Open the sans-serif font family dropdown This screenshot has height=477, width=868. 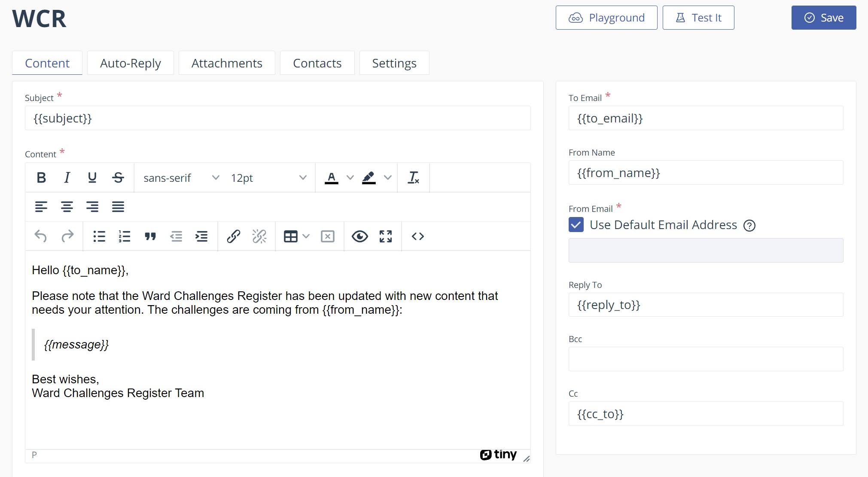pyautogui.click(x=181, y=177)
